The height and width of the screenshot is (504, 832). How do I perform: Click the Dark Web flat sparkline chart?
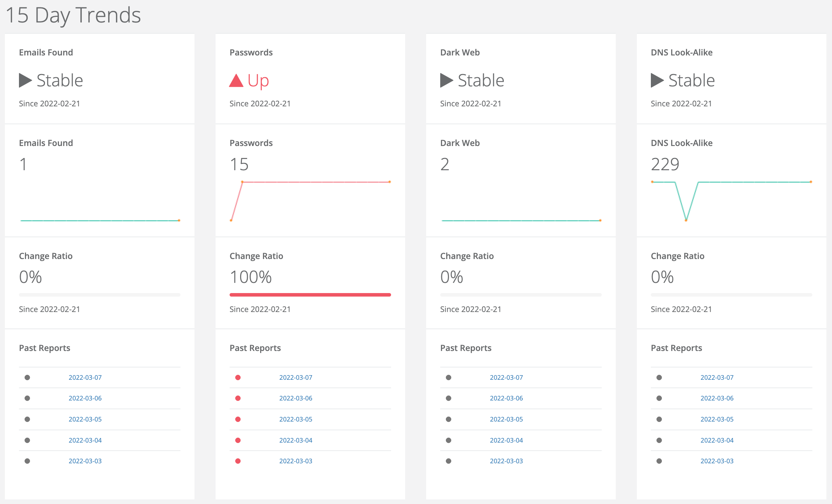pyautogui.click(x=521, y=220)
